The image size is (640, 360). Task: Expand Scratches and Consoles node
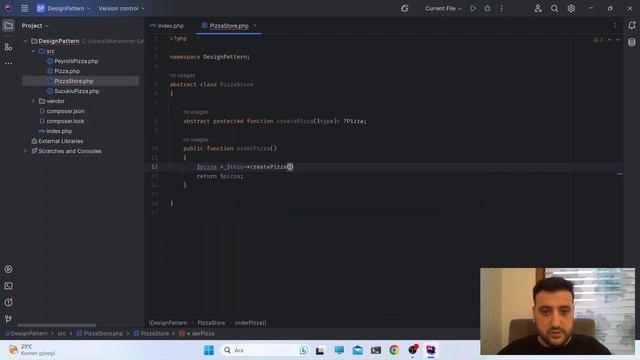25,151
